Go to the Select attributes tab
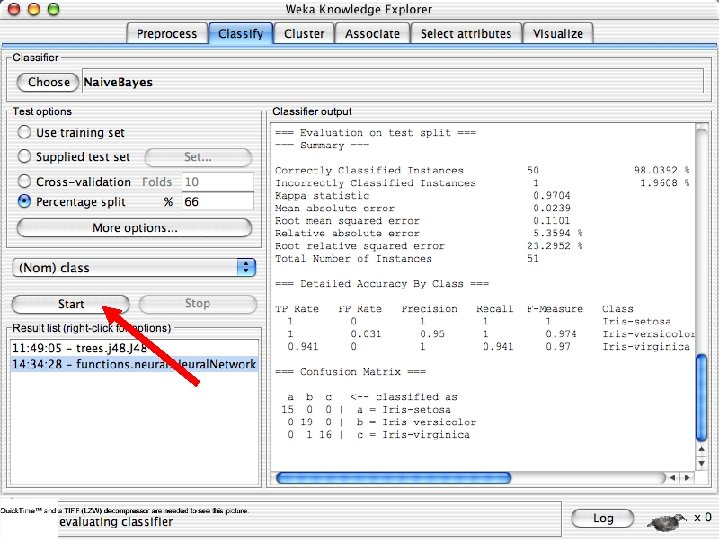This screenshot has width=720, height=540. pos(466,34)
